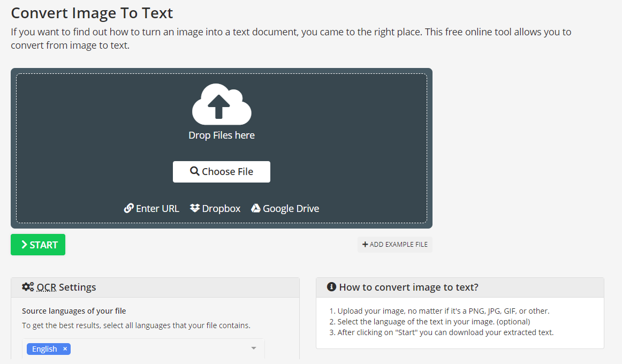Click the OCR Settings gears icon
The image size is (622, 364).
point(28,287)
